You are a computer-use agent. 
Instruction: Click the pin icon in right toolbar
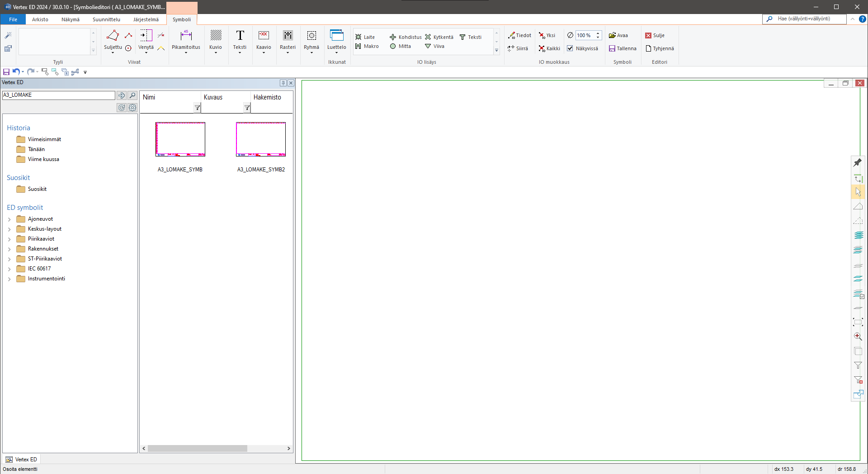tap(858, 162)
